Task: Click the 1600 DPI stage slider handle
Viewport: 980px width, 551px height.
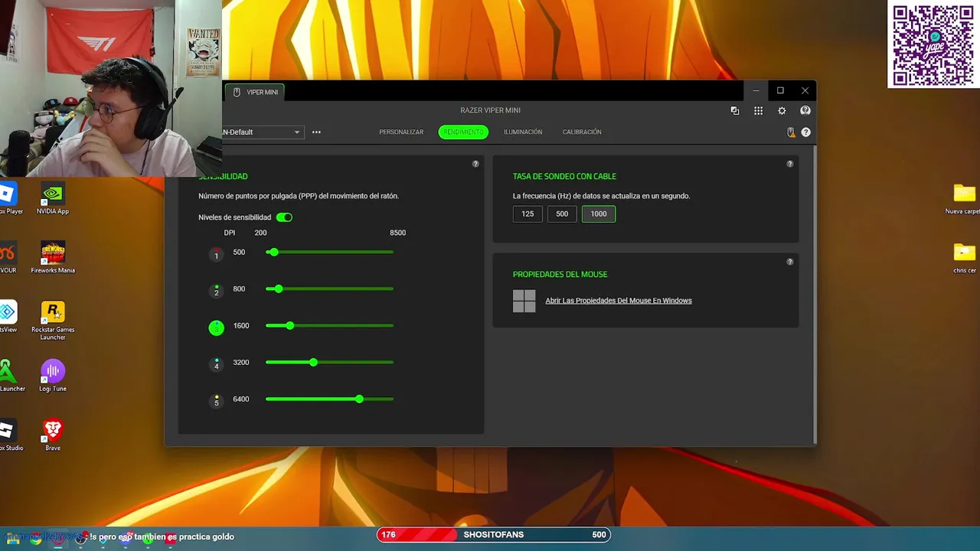Action: pyautogui.click(x=289, y=325)
